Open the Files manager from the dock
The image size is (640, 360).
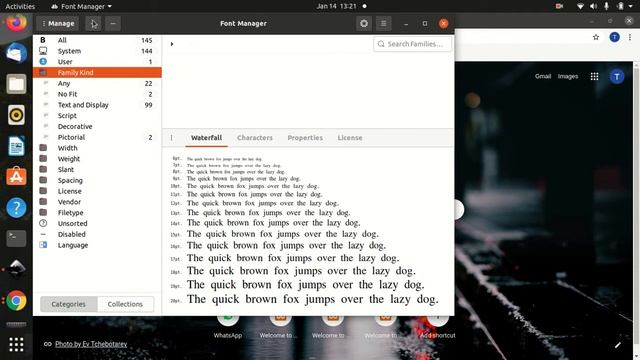point(16,84)
